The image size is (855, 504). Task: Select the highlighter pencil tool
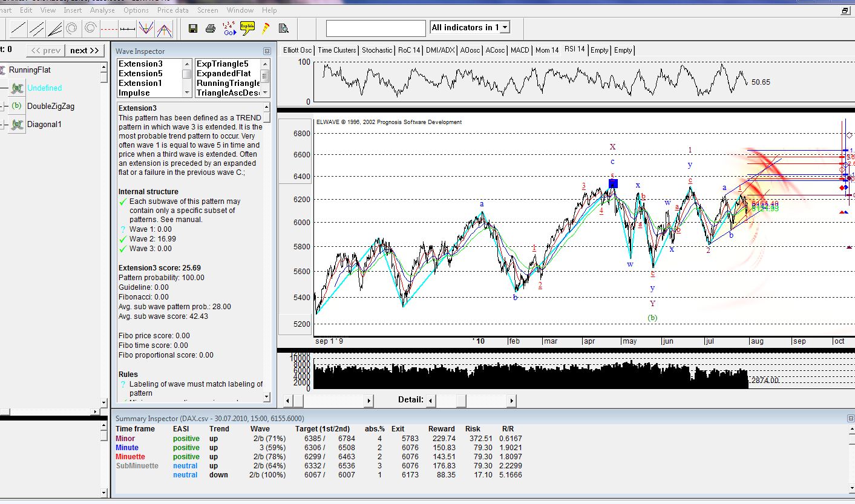266,28
